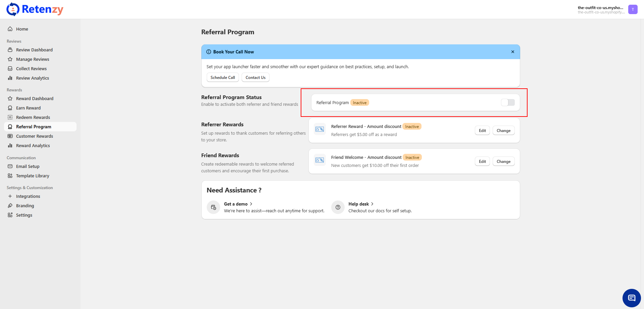Dismiss the Book Your Call Now banner
The width and height of the screenshot is (644, 309).
tap(512, 52)
